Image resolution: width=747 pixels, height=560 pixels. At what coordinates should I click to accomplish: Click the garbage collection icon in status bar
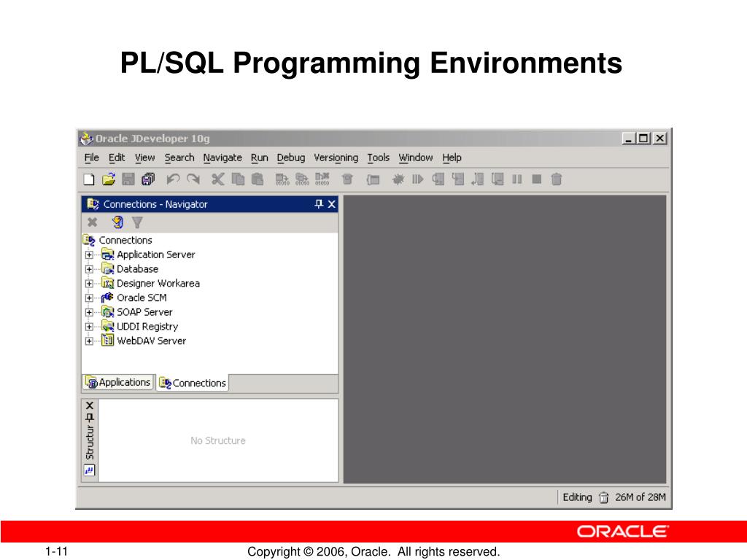(x=603, y=497)
